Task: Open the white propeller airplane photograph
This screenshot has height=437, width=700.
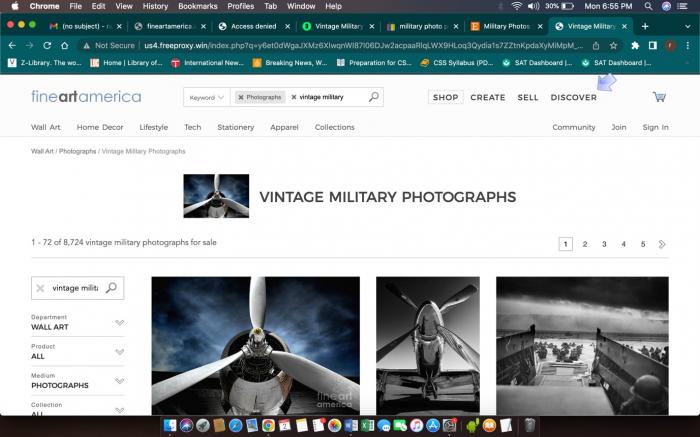Action: click(255, 345)
